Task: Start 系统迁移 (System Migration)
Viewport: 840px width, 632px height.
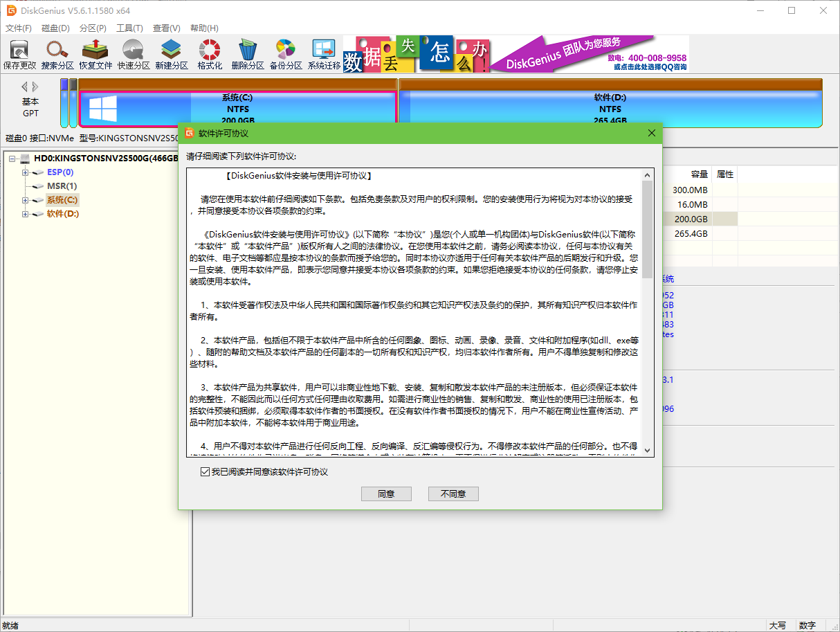Action: point(322,53)
